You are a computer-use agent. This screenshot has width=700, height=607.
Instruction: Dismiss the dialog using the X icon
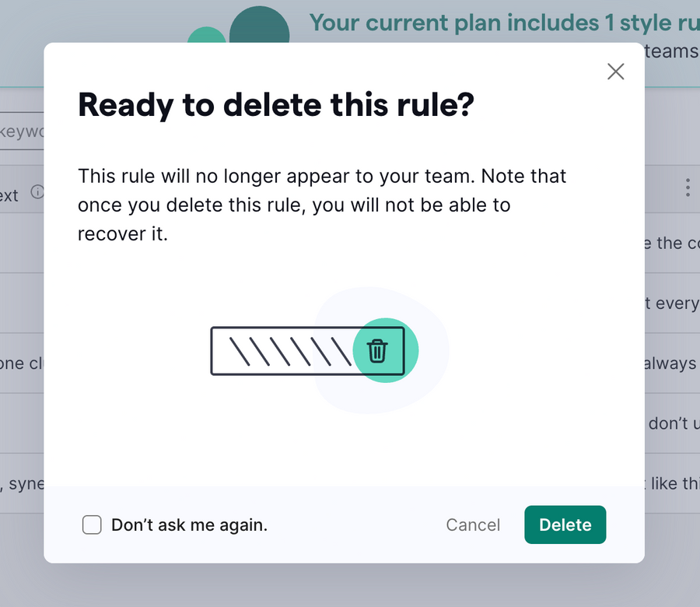(x=615, y=71)
